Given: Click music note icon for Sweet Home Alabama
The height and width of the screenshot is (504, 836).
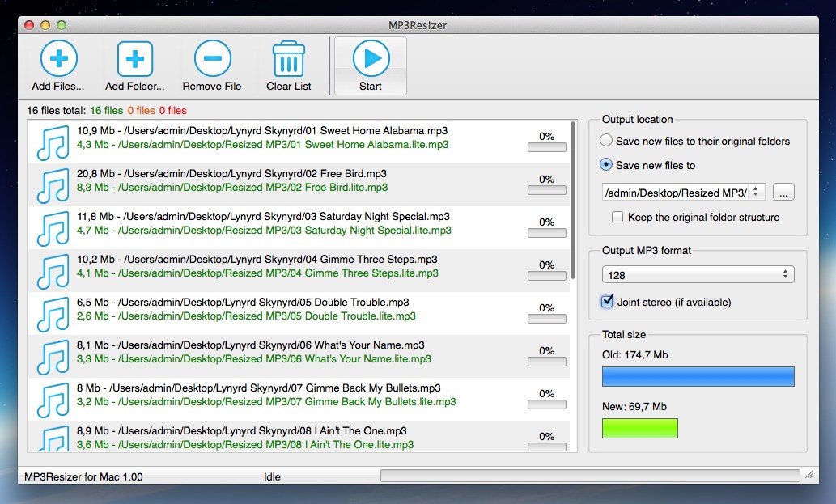Looking at the screenshot, I should coord(53,142).
